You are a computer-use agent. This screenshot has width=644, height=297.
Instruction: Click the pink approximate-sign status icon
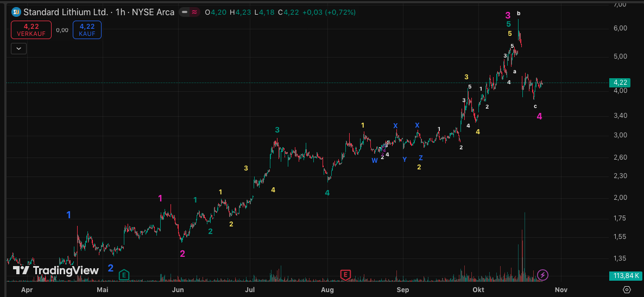click(x=194, y=12)
